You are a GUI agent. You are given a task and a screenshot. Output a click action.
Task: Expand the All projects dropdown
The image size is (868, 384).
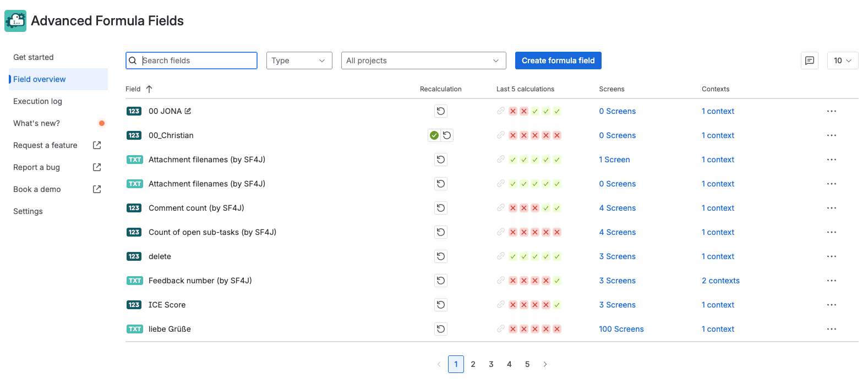pos(423,61)
